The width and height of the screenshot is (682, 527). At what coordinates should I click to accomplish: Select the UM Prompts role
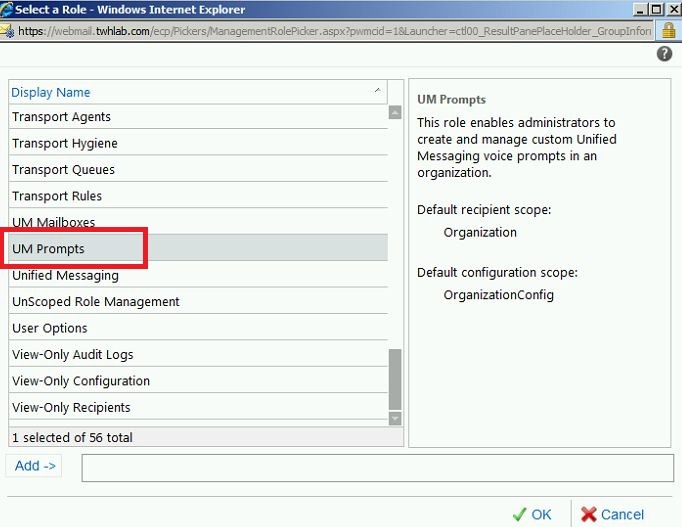point(198,249)
